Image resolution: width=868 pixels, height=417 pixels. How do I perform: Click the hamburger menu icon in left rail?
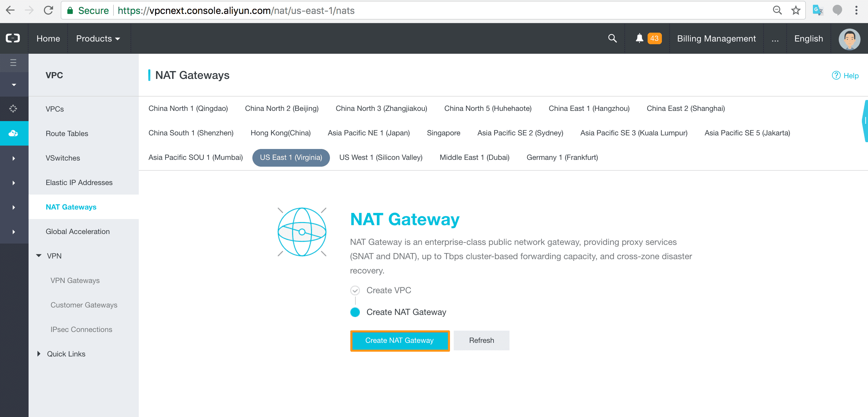tap(13, 63)
